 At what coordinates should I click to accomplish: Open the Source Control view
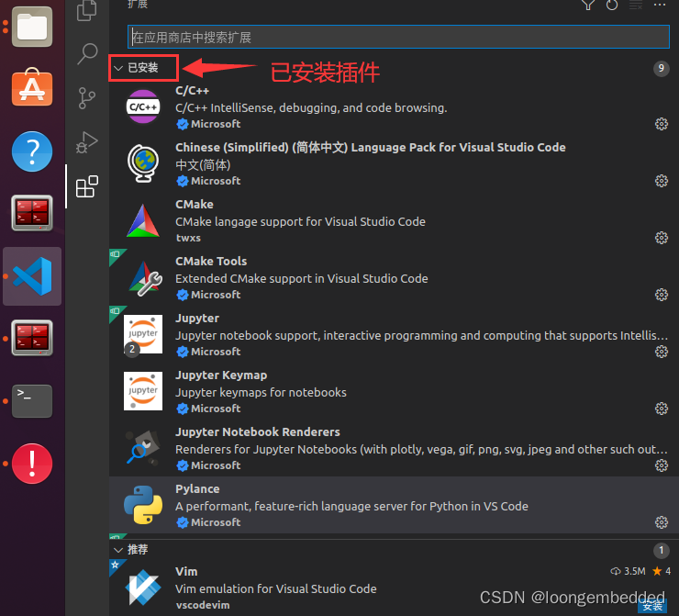(x=87, y=98)
